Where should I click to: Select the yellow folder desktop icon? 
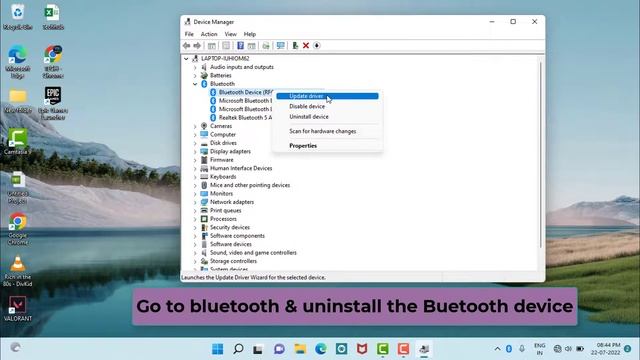pos(18,101)
